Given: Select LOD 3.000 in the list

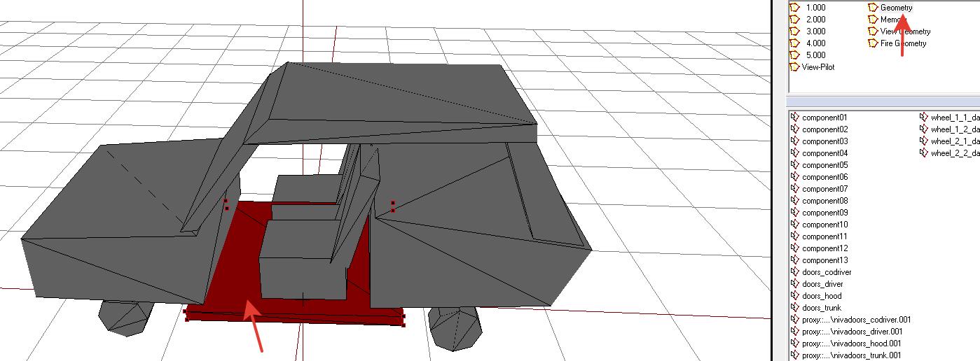Looking at the screenshot, I should (815, 31).
